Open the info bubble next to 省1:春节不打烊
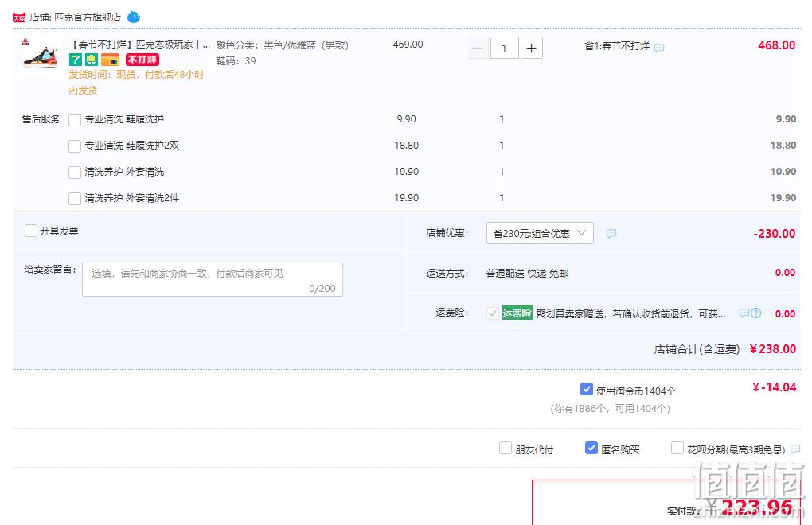The width and height of the screenshot is (812, 525). [x=659, y=48]
